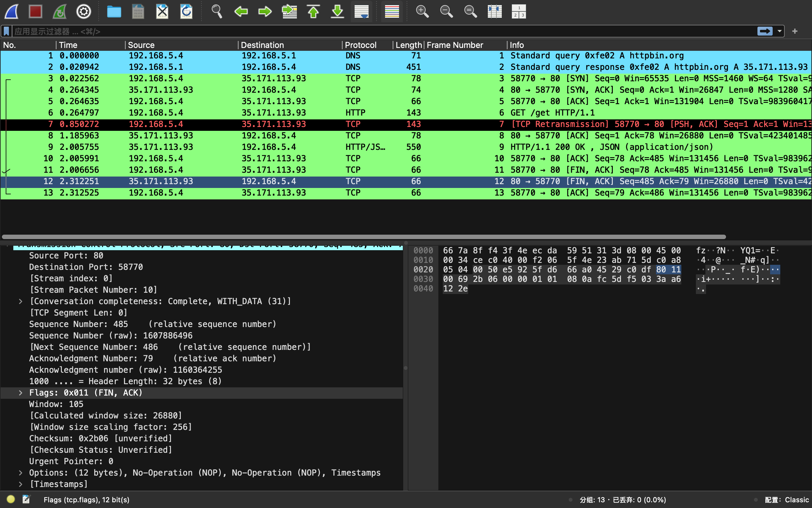Find a packet with magnifier icon
This screenshot has height=508, width=812.
click(217, 12)
